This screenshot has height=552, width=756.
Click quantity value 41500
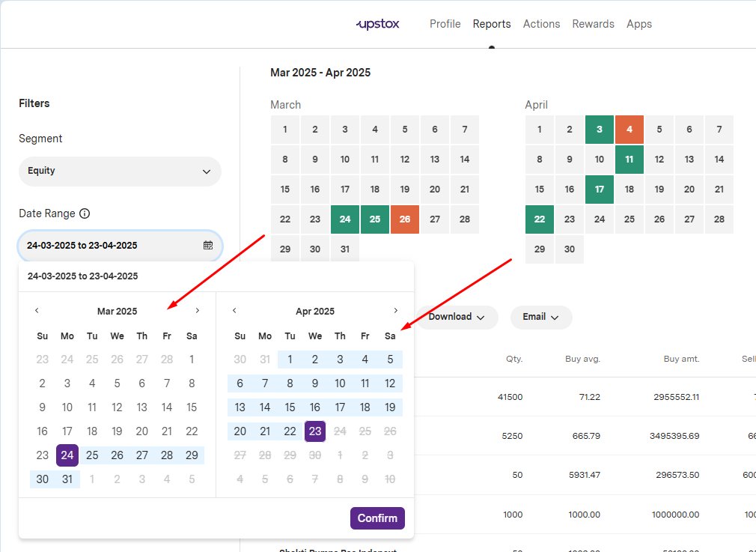[510, 397]
